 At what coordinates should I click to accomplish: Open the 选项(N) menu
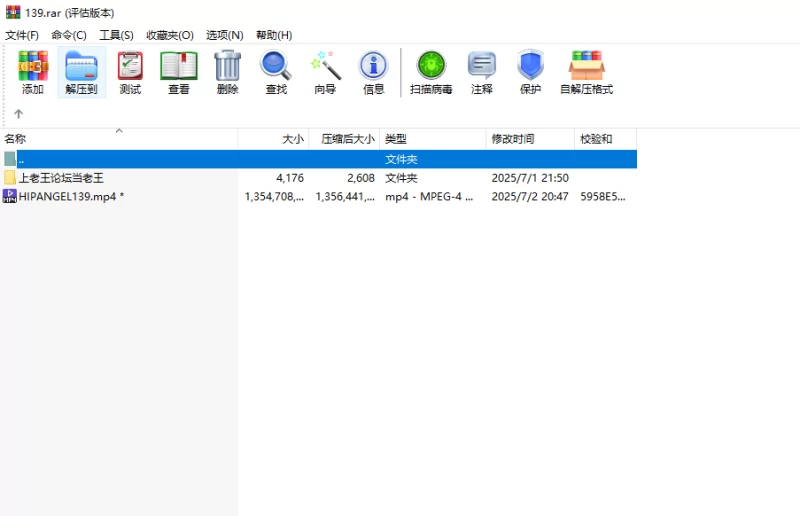pos(224,35)
